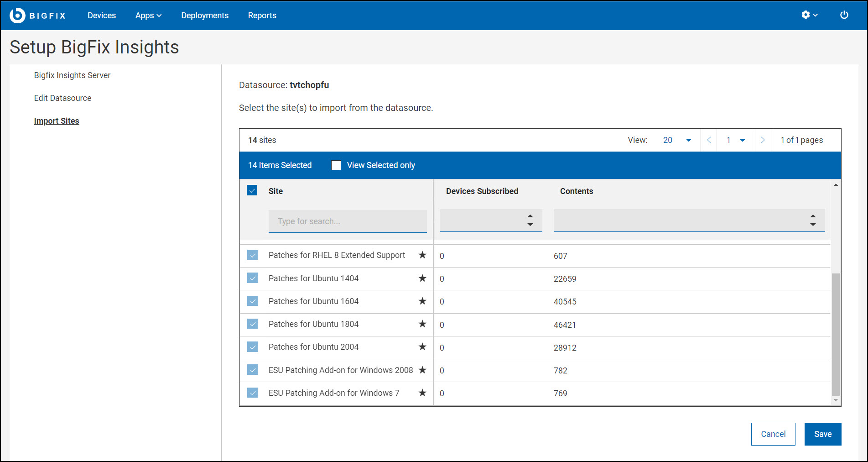
Task: Click star next to RHEL 8 Extended Support
Action: (422, 255)
